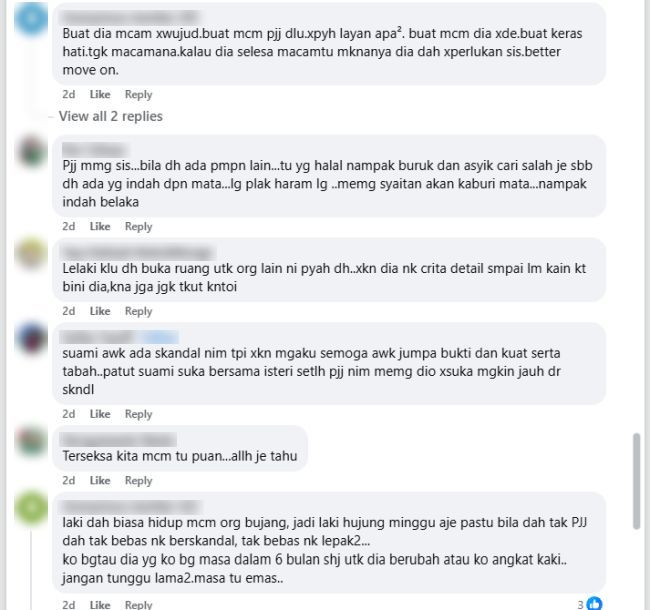Click the comments panel vertical scrollbar thumb
The image size is (650, 610).
pos(637,481)
